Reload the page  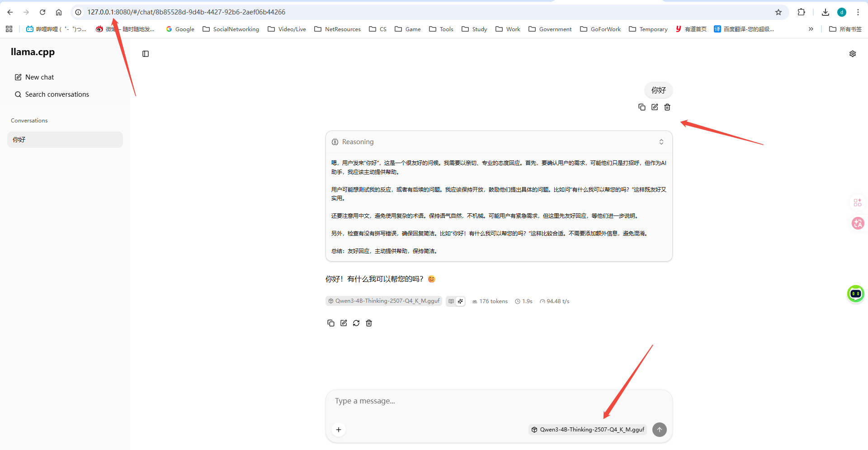pyautogui.click(x=42, y=12)
